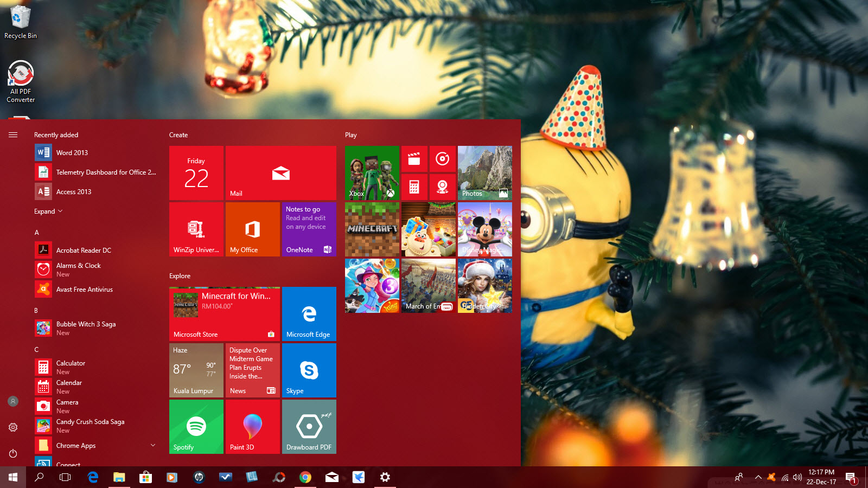Launch Avast Free Antivirus
868x488 pixels.
click(95, 290)
